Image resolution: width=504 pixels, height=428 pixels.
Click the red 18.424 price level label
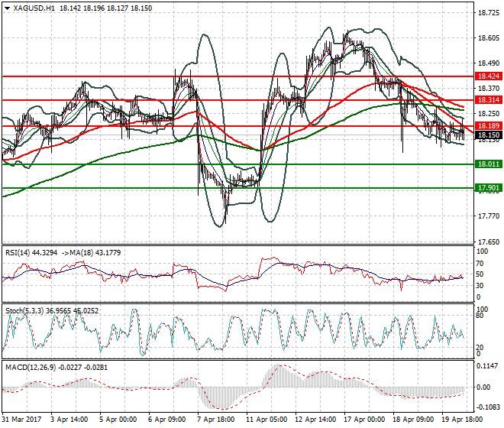(x=489, y=76)
